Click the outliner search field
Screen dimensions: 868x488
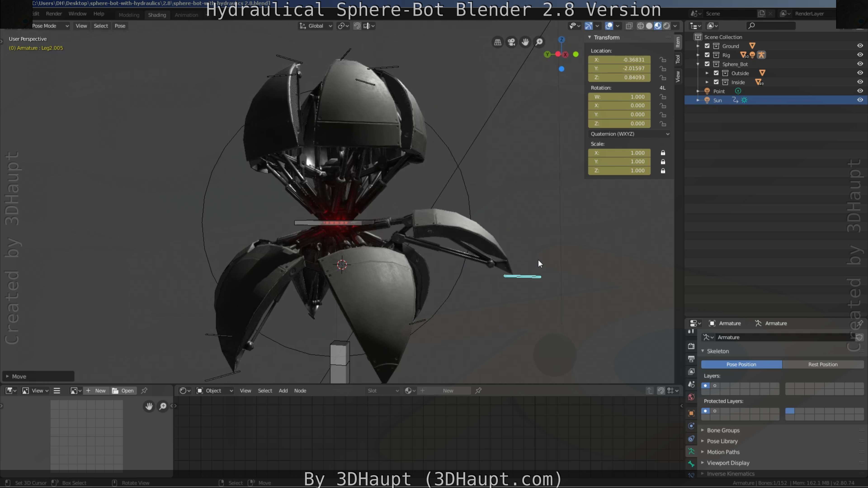click(771, 26)
